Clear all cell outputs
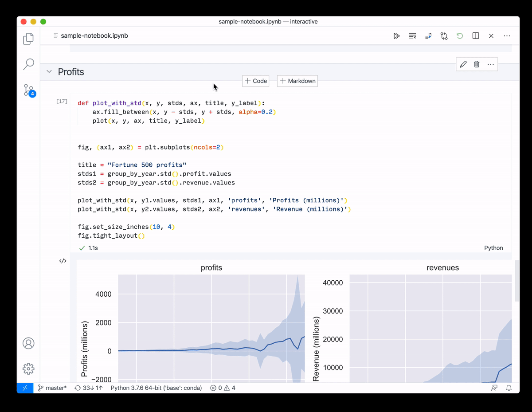The width and height of the screenshot is (532, 412). coord(412,36)
